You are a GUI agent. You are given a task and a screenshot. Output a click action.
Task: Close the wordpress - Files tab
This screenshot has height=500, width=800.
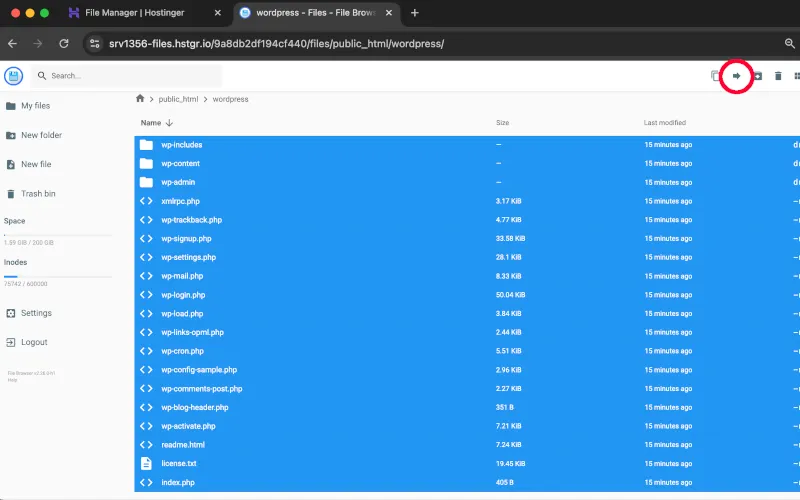click(389, 13)
